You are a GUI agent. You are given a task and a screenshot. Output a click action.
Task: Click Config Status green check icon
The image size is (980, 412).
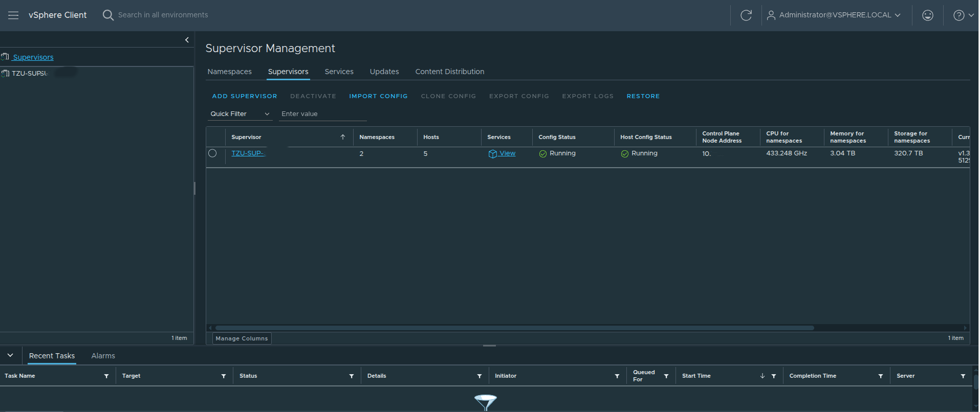(543, 154)
